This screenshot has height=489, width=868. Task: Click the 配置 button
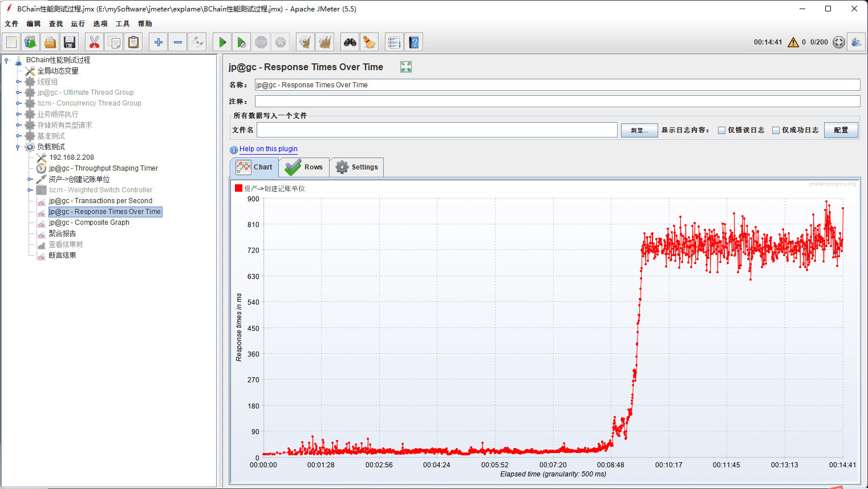pyautogui.click(x=841, y=130)
